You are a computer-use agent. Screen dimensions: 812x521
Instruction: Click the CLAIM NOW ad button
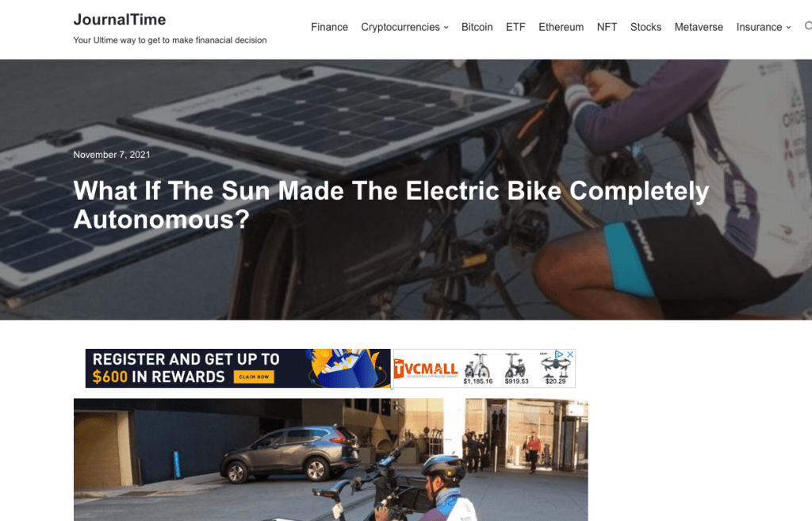point(254,377)
